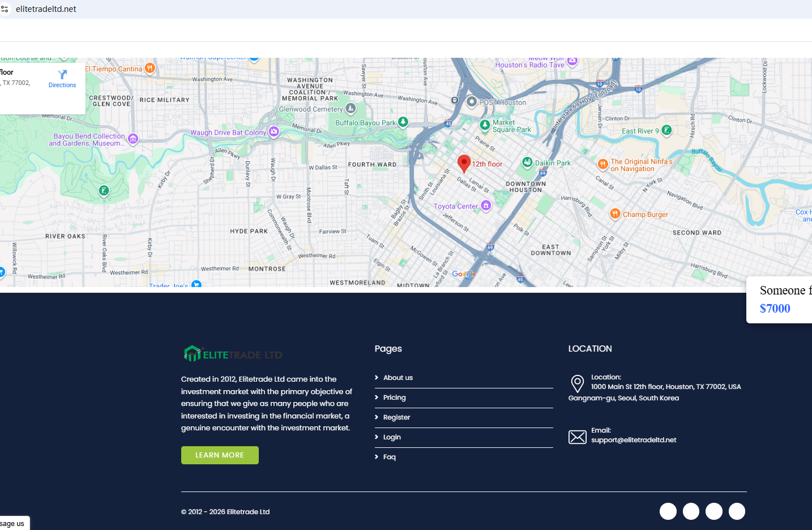This screenshot has width=812, height=530.
Task: Go to the Pricing page link
Action: click(x=394, y=397)
